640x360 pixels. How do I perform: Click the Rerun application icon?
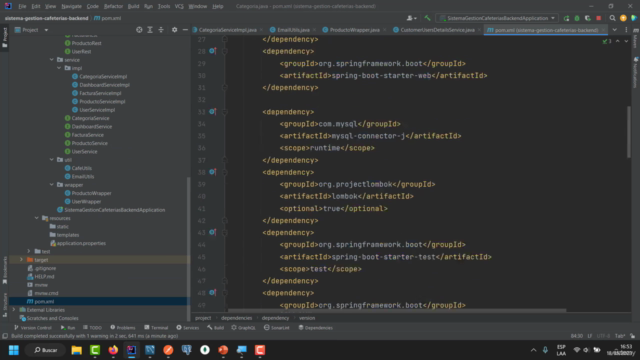pos(566,18)
